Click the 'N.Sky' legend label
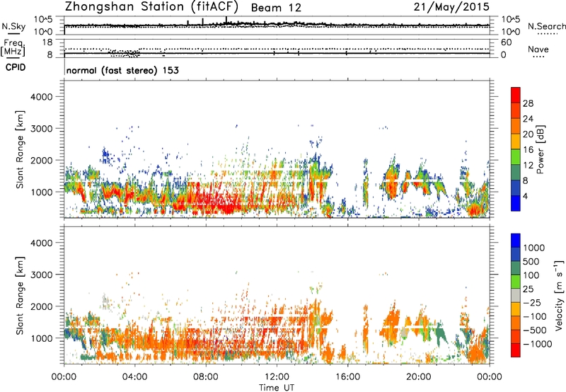This screenshot has height=392, width=566. 13,26
